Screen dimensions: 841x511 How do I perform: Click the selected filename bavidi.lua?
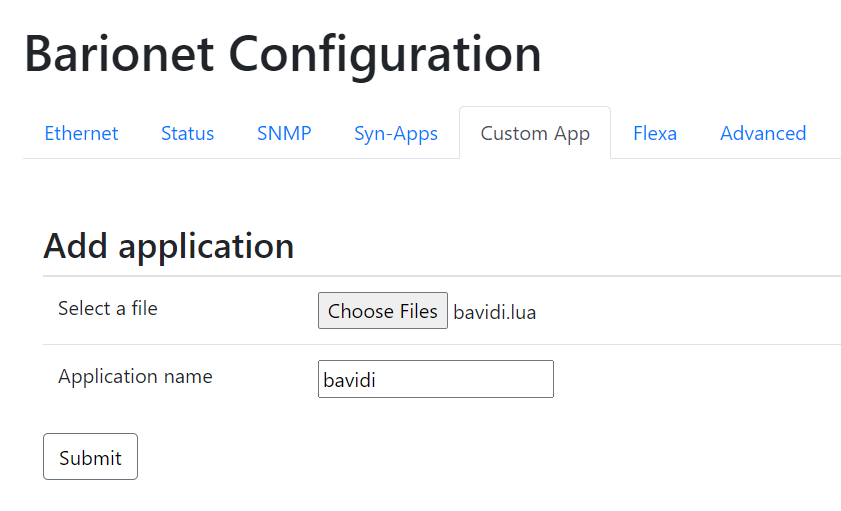(x=494, y=312)
